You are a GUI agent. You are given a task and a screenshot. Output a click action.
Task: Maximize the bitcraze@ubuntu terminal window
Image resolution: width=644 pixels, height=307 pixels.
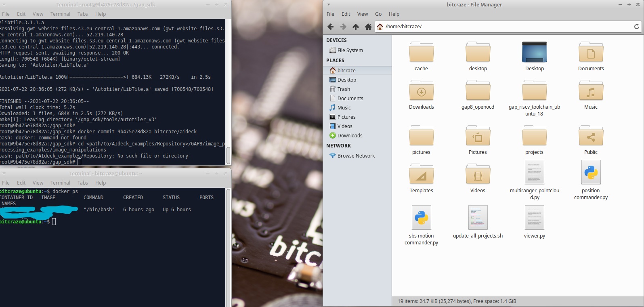click(217, 173)
